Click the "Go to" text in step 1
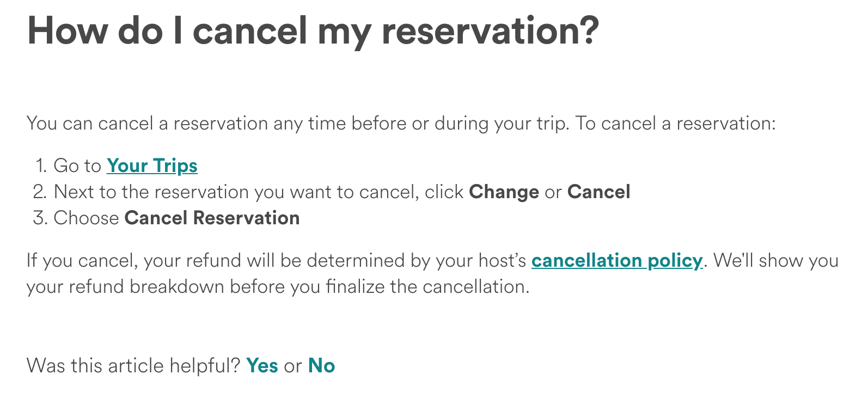The width and height of the screenshot is (868, 405). click(x=77, y=165)
